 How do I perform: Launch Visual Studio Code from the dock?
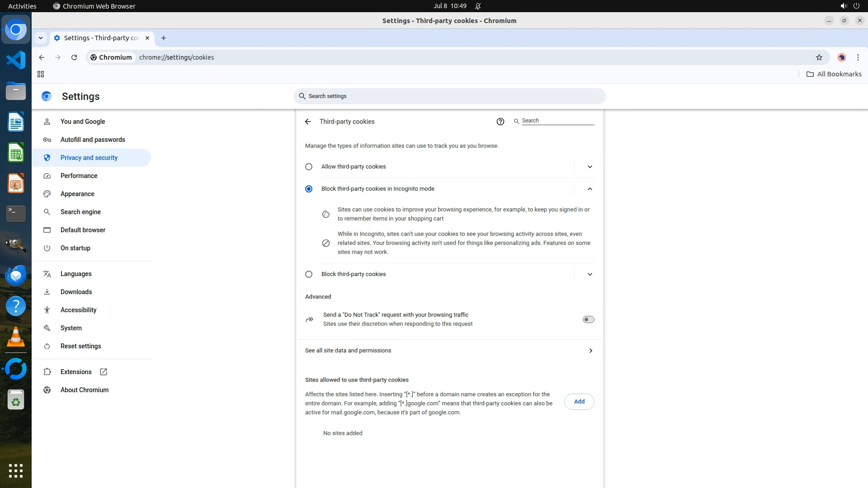pos(16,60)
